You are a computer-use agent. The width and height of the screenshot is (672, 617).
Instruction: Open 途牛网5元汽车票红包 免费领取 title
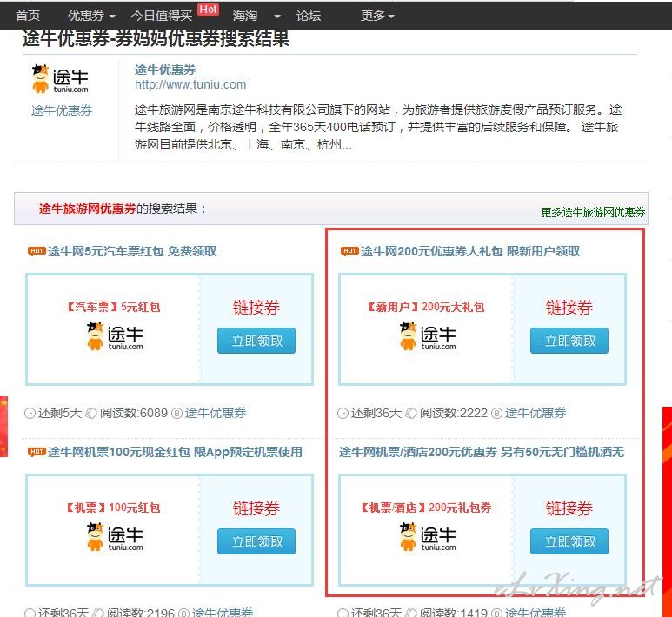point(132,251)
